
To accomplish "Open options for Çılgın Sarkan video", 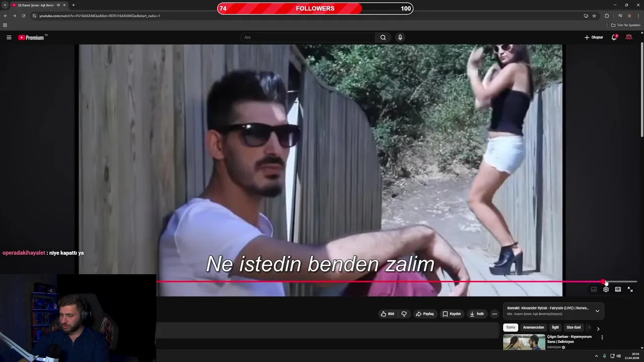I will pos(602,337).
